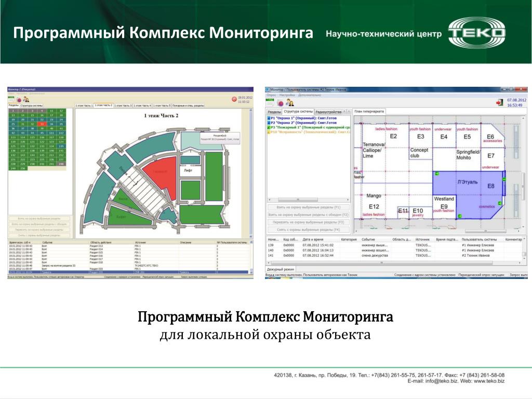The image size is (532, 399).
Task: Select event row 141 смена дежурства
Action: tap(395, 255)
